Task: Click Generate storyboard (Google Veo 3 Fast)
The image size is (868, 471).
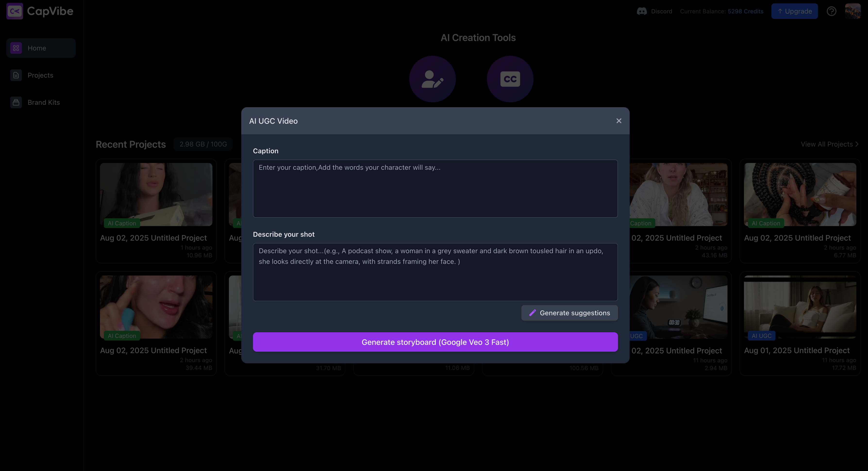Action: [435, 342]
